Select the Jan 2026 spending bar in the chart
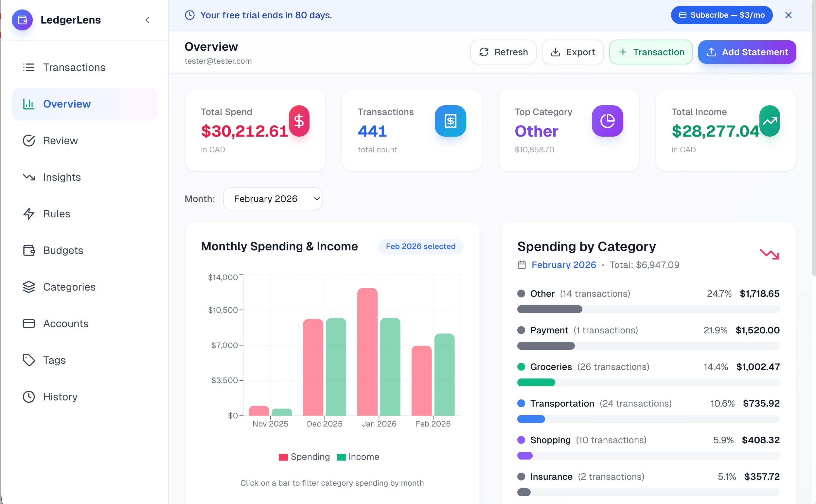 (x=367, y=352)
